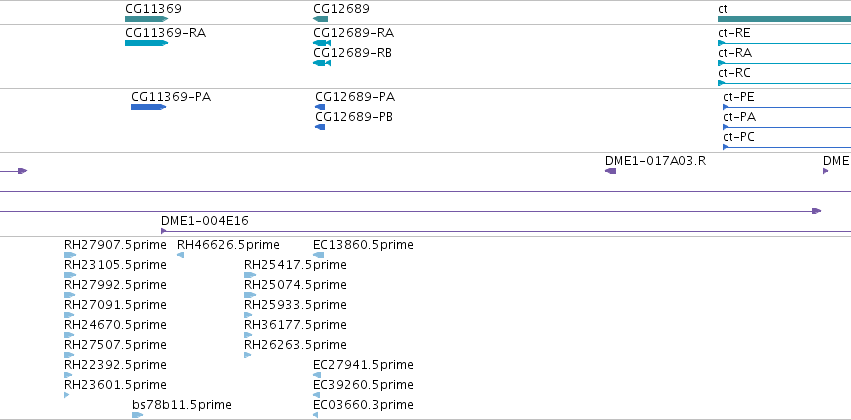
Task: Select the bs78b11.5prime EST glyph
Action: point(138,415)
